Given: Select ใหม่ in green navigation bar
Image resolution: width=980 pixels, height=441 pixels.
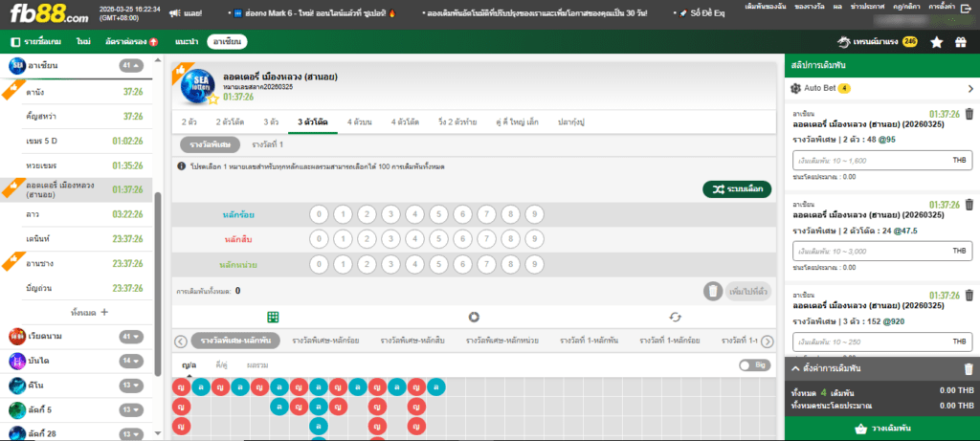Looking at the screenshot, I should pos(83,42).
